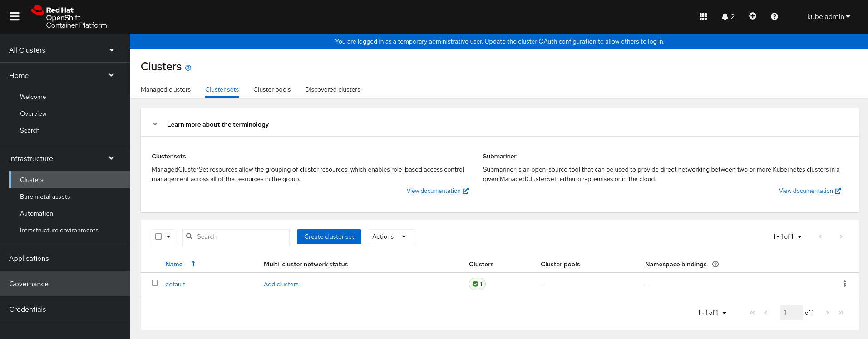Open the kube:admin user dropdown
Viewport: 868px width, 339px height.
click(828, 16)
